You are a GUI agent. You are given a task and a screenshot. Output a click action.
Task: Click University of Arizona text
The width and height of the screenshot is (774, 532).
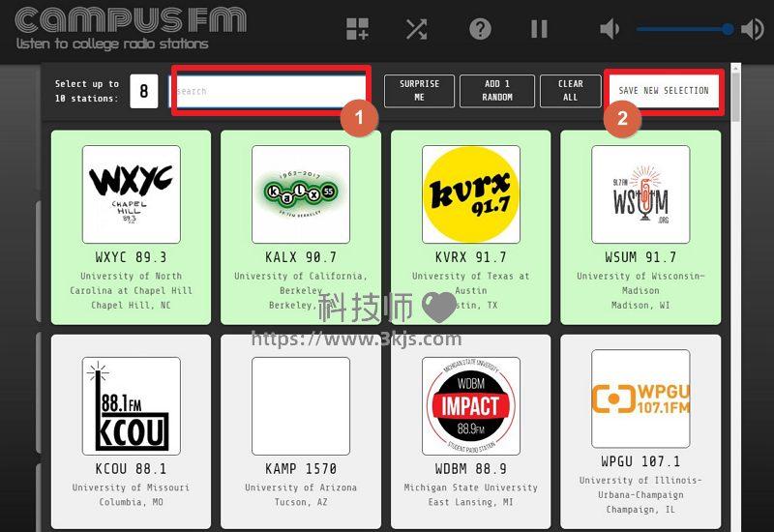pos(301,488)
